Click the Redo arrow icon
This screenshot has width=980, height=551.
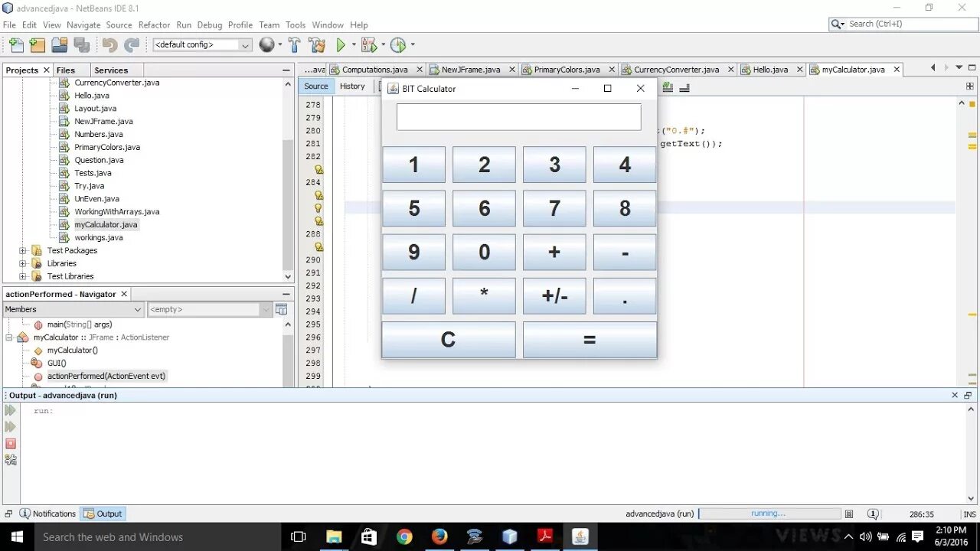tap(132, 45)
